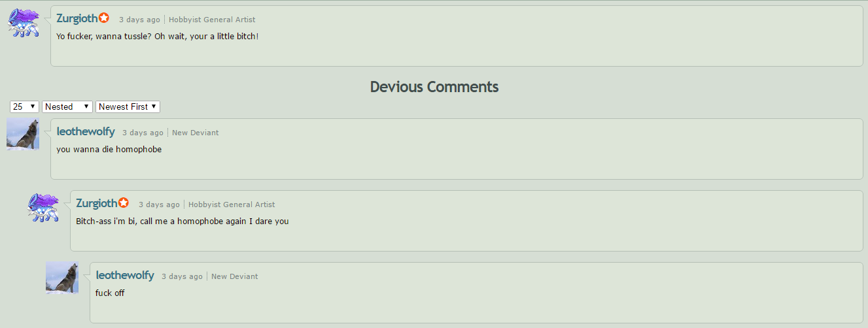
Task: Open the comments-per-page dropdown showing 25
Action: (x=24, y=107)
